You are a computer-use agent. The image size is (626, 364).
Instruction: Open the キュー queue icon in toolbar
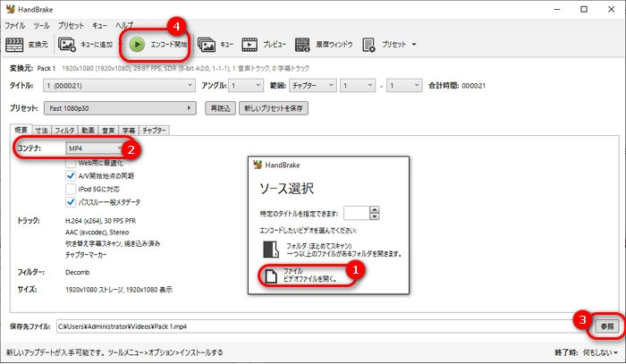point(207,44)
